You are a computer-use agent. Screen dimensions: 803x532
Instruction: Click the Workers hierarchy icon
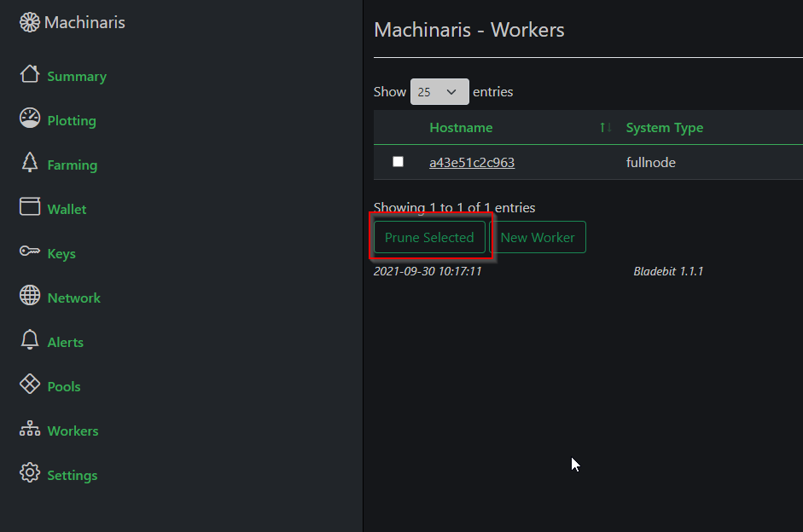click(30, 428)
